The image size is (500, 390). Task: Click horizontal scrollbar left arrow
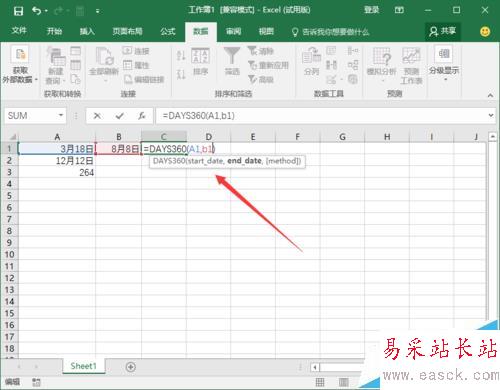pos(315,367)
